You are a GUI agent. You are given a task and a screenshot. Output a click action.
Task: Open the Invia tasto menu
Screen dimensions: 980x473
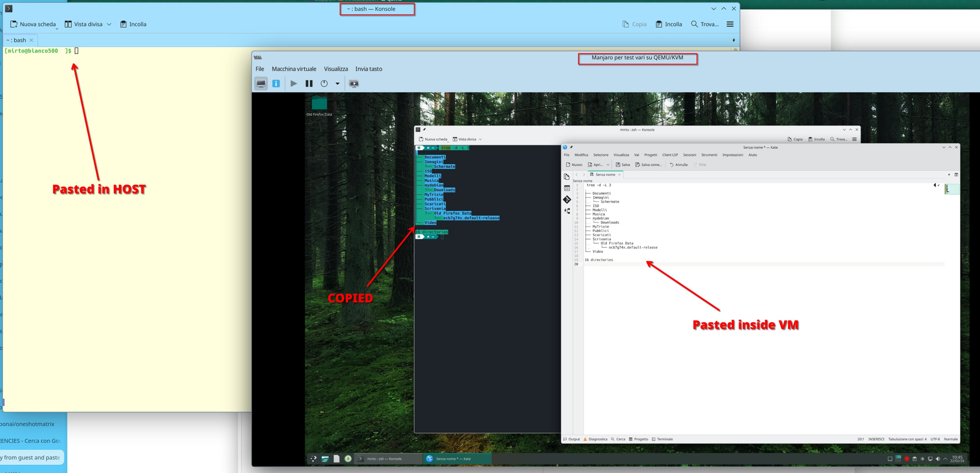(x=369, y=69)
